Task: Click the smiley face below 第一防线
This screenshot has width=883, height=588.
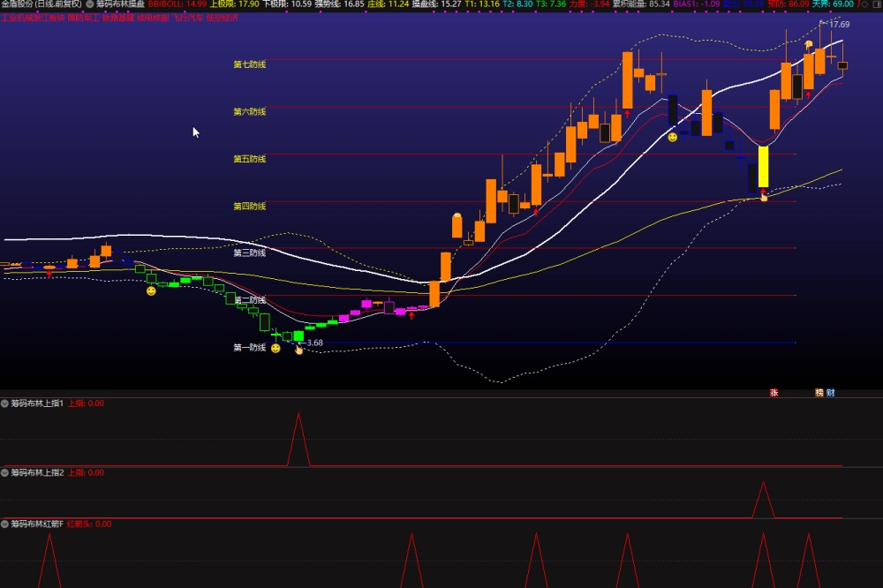Action: pos(275,348)
